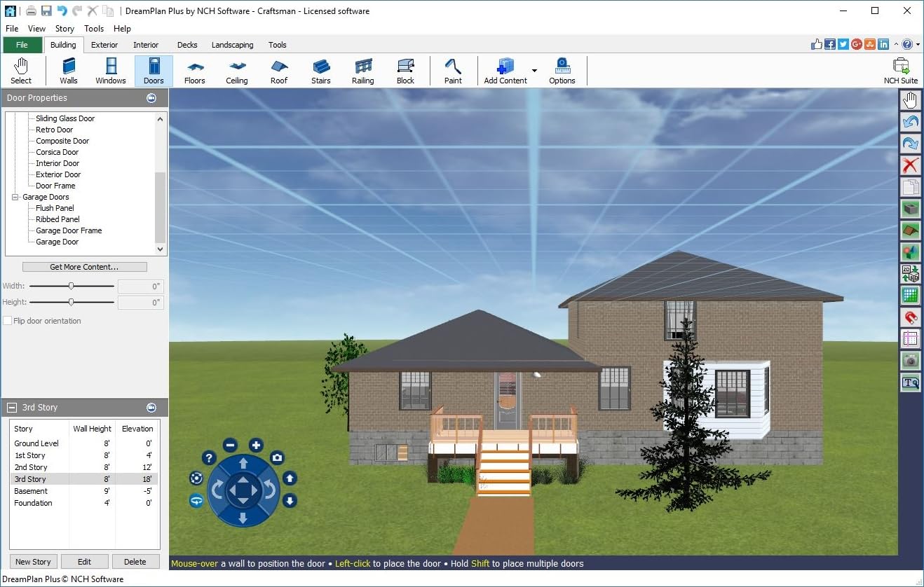Viewport: 924px width, 587px height.
Task: Collapse the 3rd Story panel with minus box
Action: point(12,408)
